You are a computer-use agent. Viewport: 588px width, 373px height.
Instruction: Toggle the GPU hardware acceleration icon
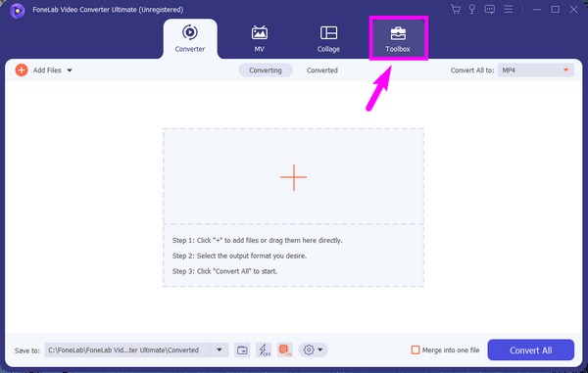click(285, 350)
